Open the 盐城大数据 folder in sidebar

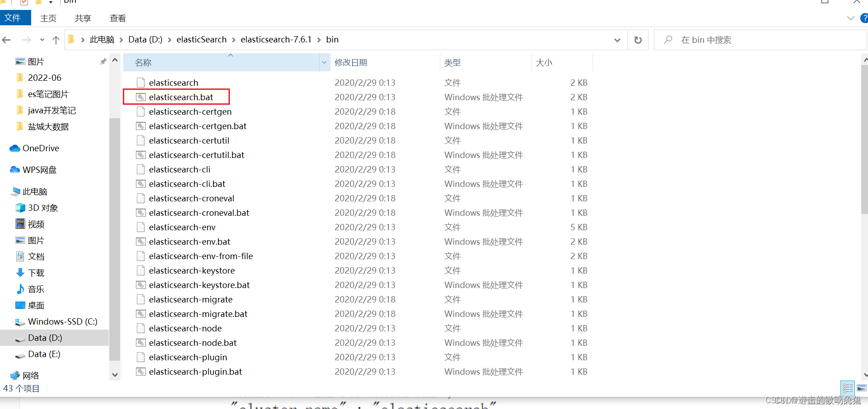tap(48, 126)
